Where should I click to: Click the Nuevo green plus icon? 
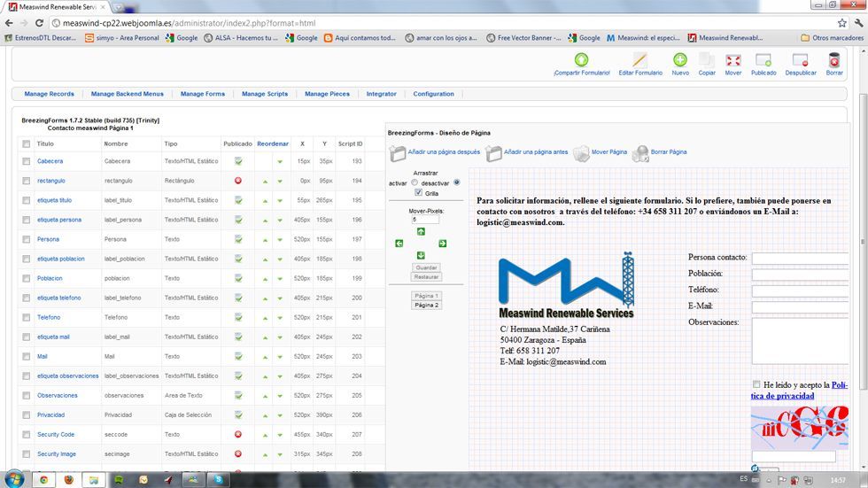click(x=680, y=59)
